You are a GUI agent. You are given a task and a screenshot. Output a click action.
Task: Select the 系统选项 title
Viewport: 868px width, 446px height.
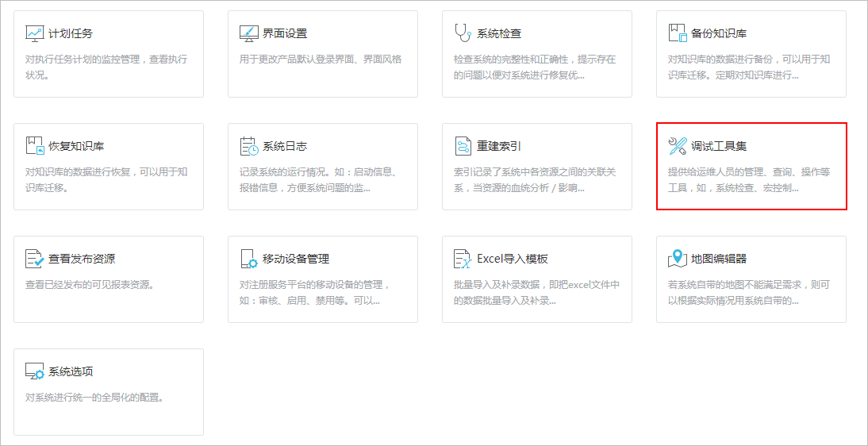click(71, 371)
